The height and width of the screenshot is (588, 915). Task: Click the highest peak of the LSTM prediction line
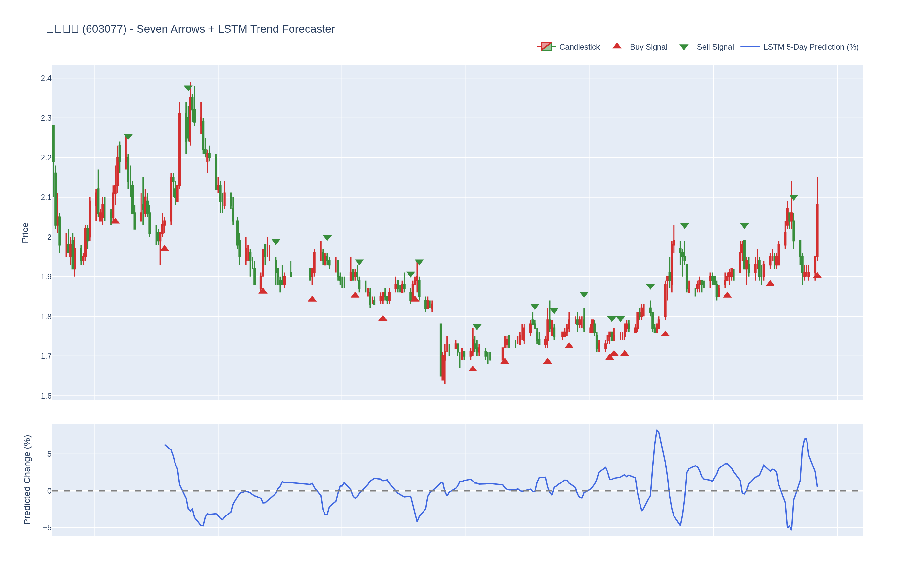pyautogui.click(x=657, y=430)
